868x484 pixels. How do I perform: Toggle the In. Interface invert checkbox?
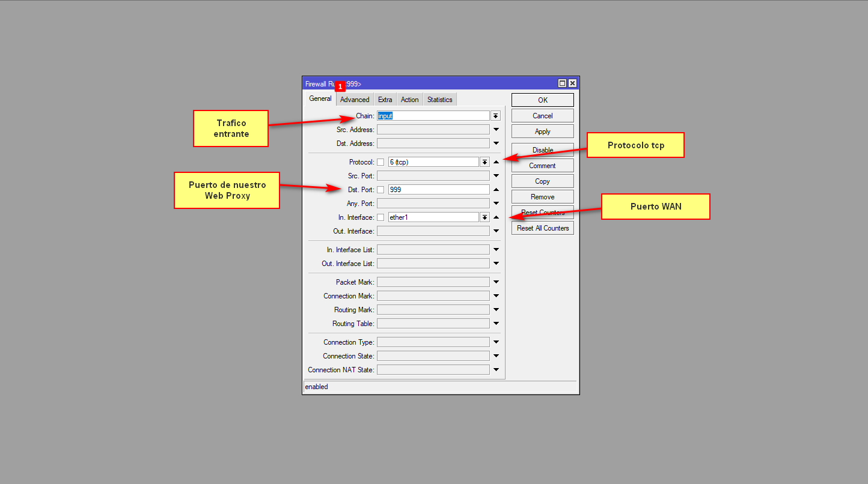pos(381,217)
